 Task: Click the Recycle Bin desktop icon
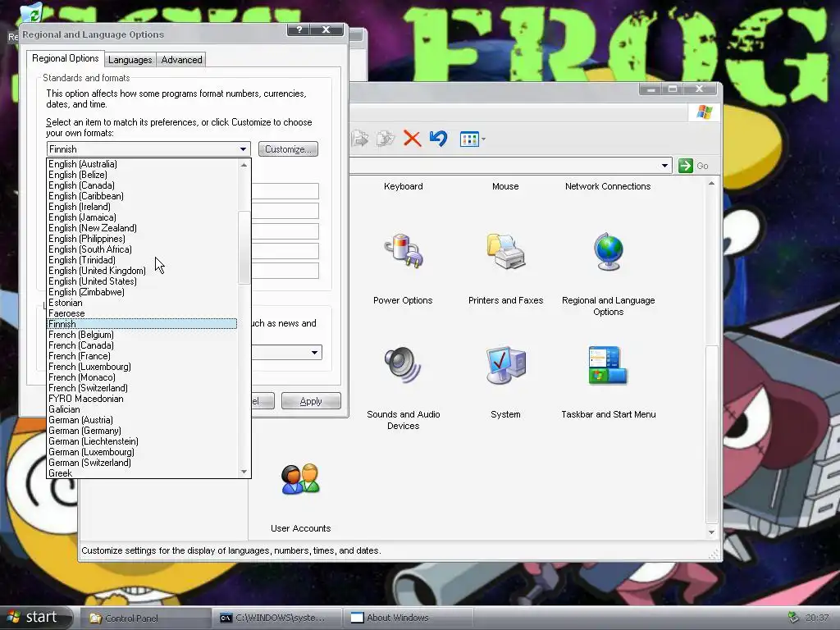(32, 13)
